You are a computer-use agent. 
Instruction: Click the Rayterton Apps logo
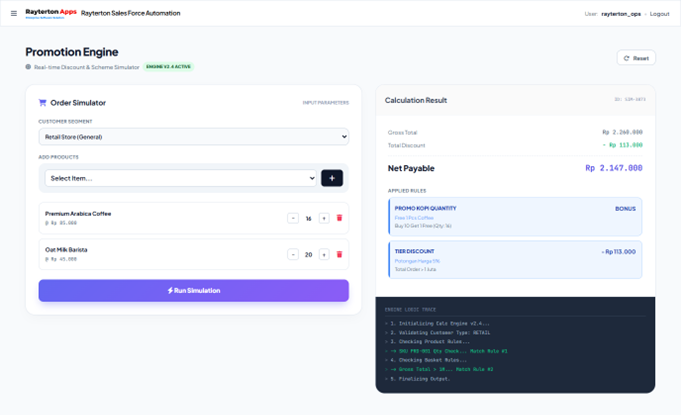pyautogui.click(x=50, y=13)
